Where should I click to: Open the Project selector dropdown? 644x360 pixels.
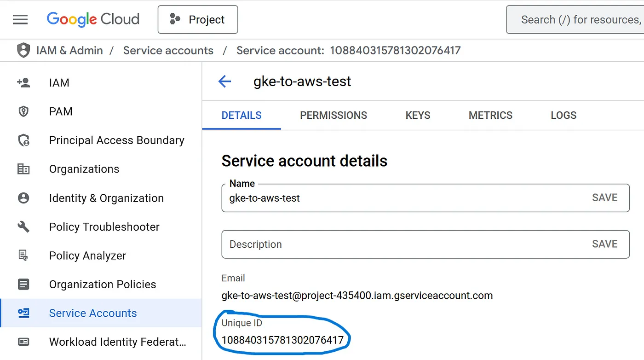coord(198,20)
